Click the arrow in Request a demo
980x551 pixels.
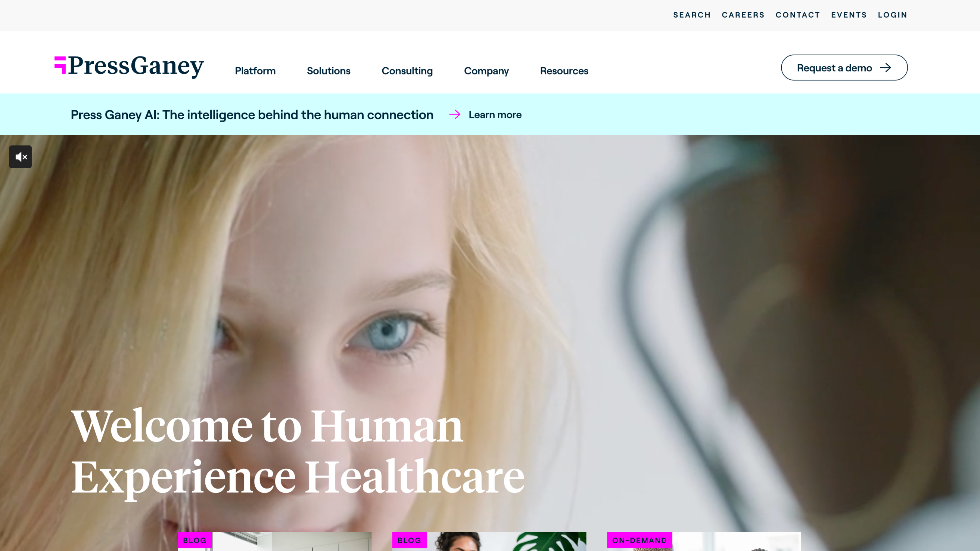coord(886,68)
